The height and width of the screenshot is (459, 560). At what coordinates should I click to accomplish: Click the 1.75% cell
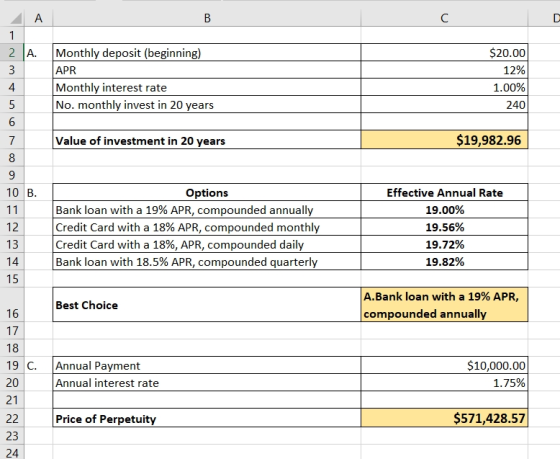[444, 383]
